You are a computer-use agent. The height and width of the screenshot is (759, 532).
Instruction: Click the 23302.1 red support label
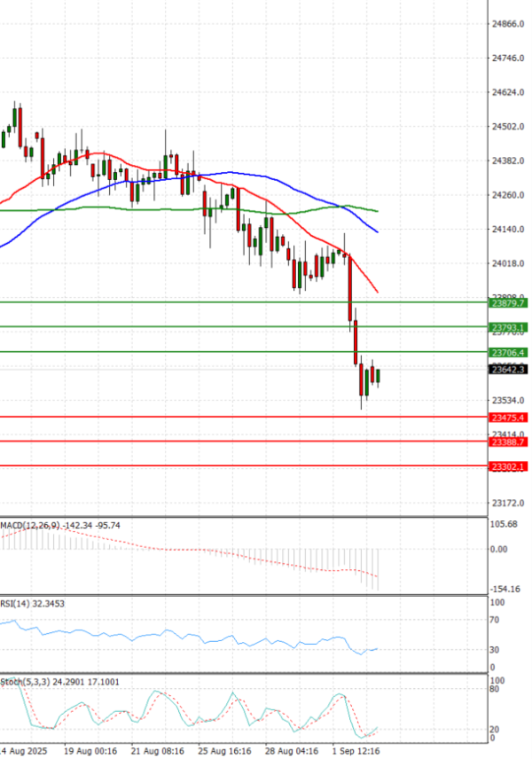(x=508, y=466)
